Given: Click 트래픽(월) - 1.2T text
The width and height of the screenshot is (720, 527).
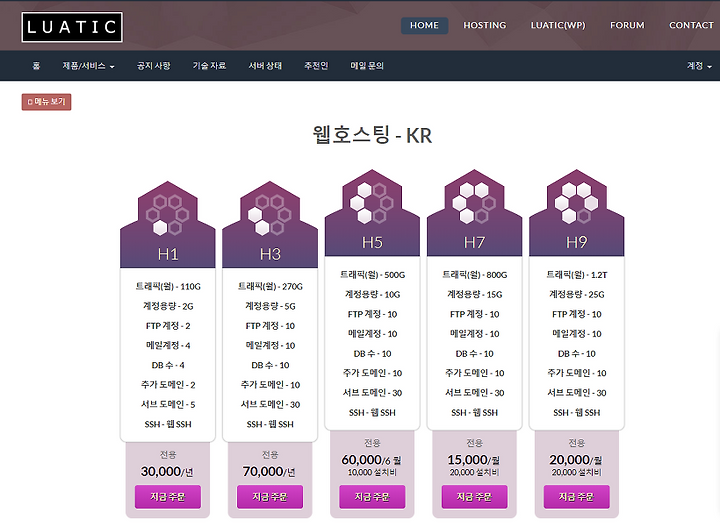Looking at the screenshot, I should (576, 275).
